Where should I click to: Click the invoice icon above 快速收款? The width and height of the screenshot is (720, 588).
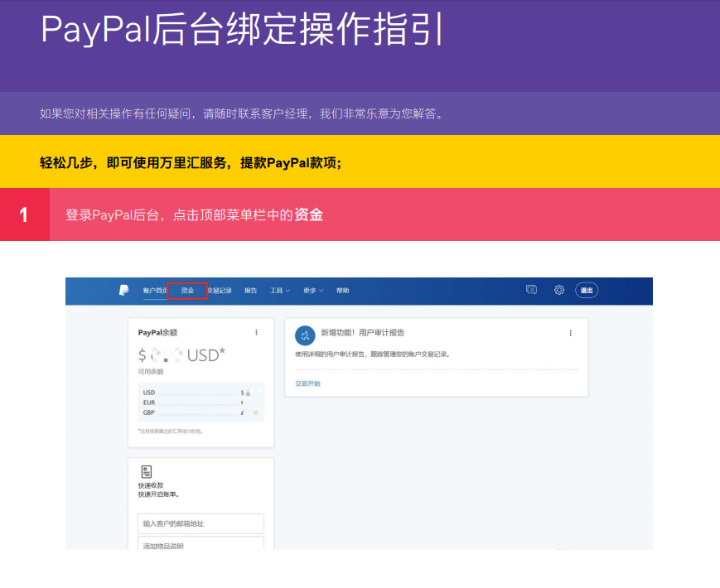tap(147, 471)
